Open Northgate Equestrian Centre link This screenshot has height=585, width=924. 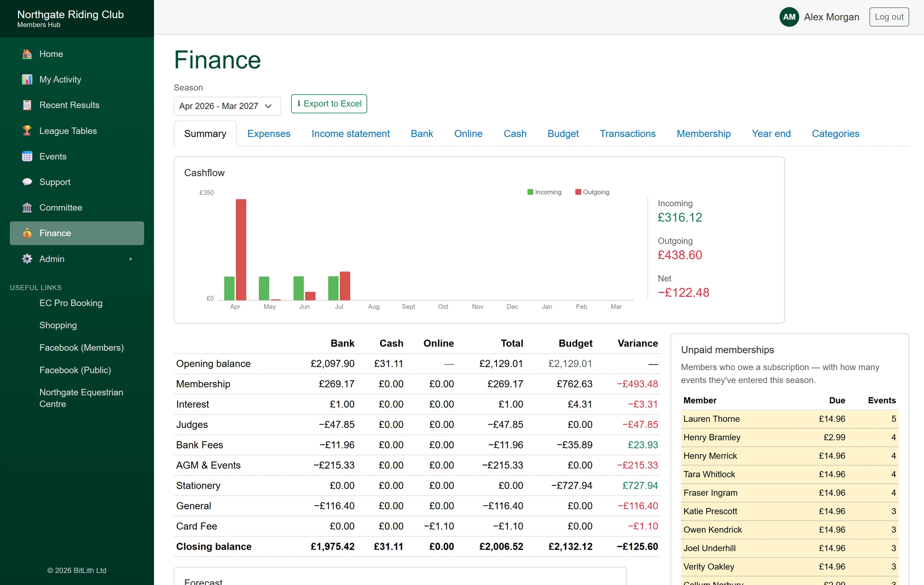click(x=81, y=398)
